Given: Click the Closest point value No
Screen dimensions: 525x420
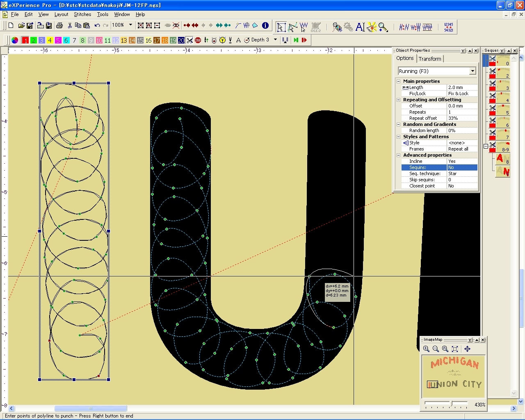Looking at the screenshot, I should pyautogui.click(x=462, y=186).
